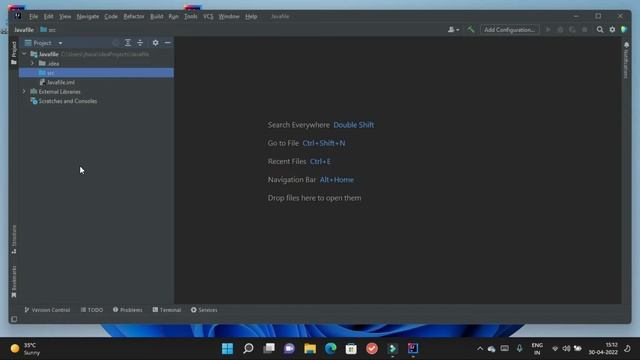Open the Build menu
The height and width of the screenshot is (360, 640).
tap(156, 17)
